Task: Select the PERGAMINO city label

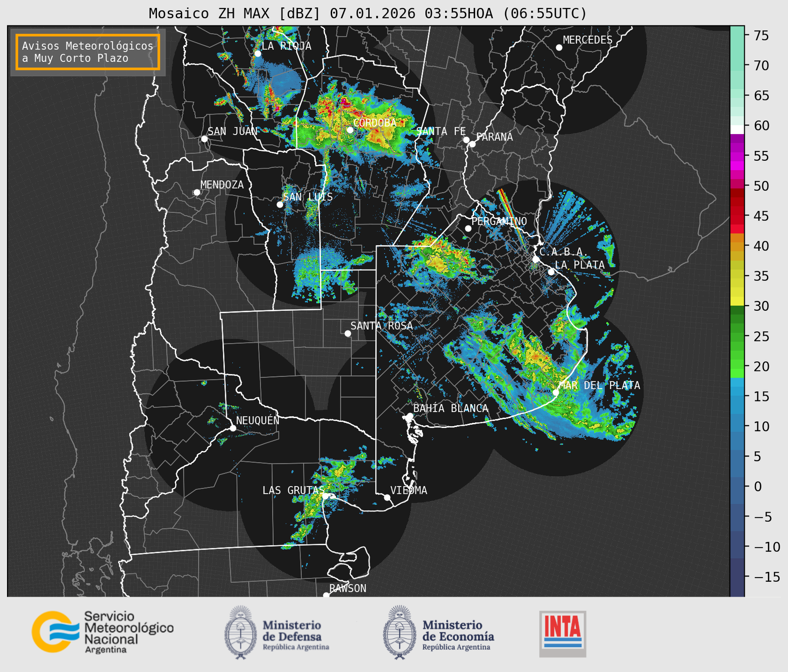Action: click(x=499, y=221)
